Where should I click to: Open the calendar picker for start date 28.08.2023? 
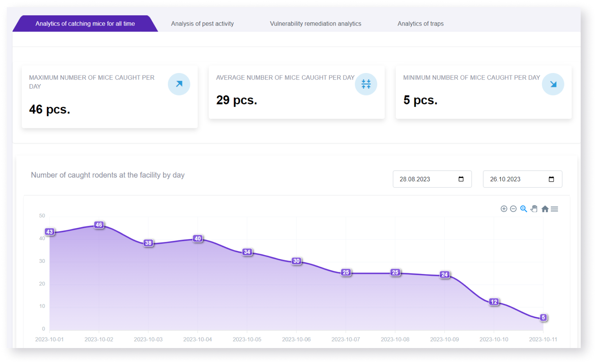click(x=461, y=179)
